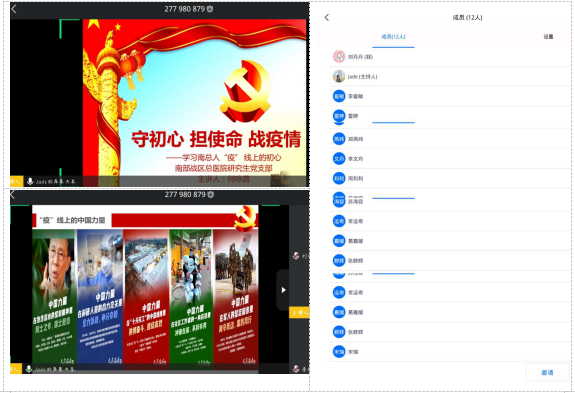Go back using the members panel back arrow
The image size is (575, 393).
tap(327, 18)
